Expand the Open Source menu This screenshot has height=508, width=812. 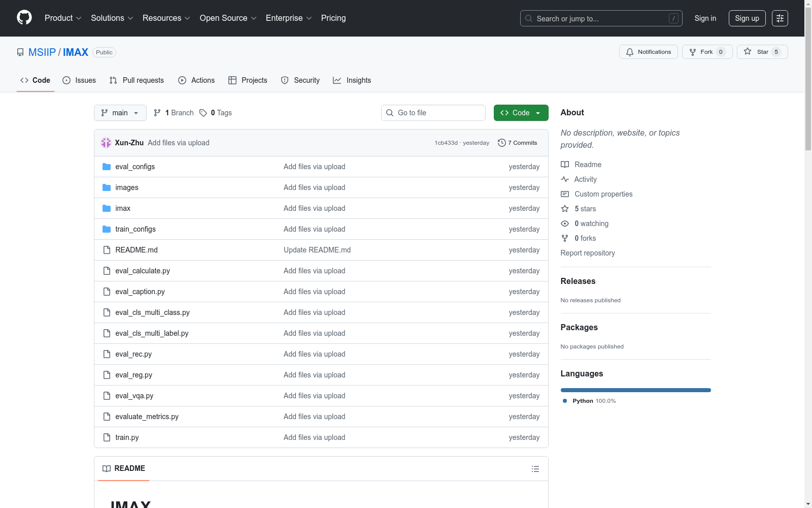pos(228,18)
